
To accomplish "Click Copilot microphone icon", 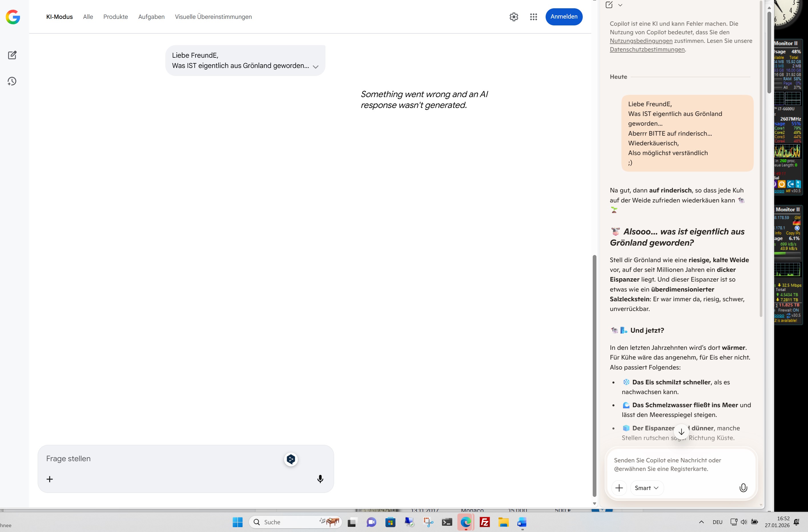I will click(x=743, y=488).
